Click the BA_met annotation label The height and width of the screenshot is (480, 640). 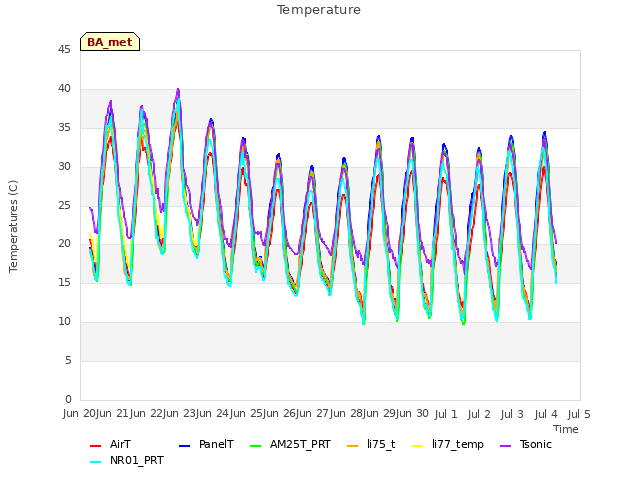tap(110, 42)
